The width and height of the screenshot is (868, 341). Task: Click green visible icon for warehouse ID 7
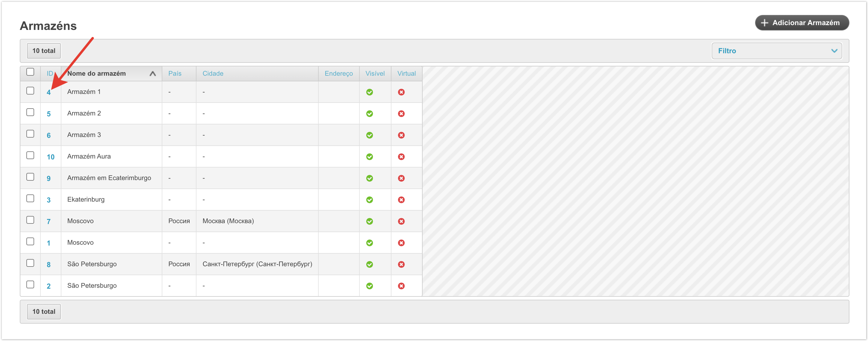(369, 221)
